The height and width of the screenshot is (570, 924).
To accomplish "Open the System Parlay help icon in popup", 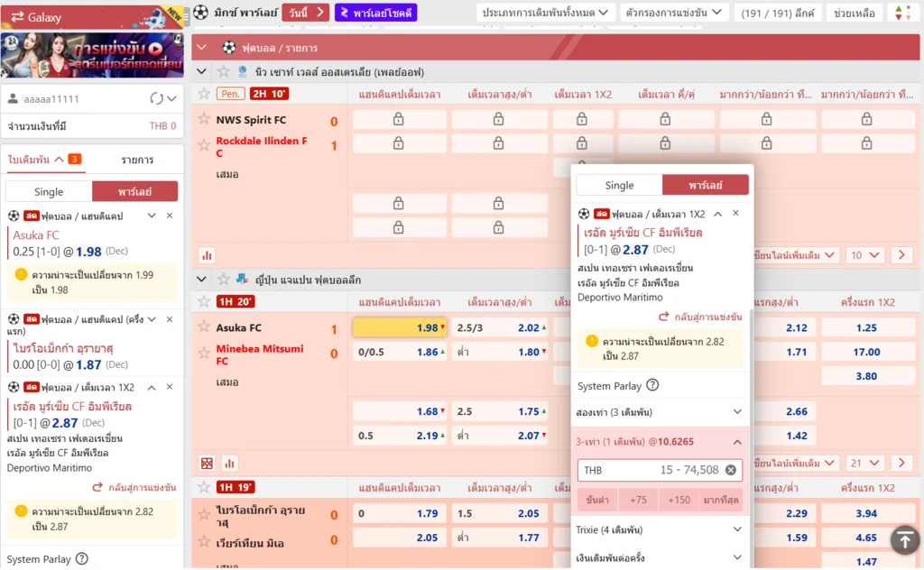I will pyautogui.click(x=652, y=385).
